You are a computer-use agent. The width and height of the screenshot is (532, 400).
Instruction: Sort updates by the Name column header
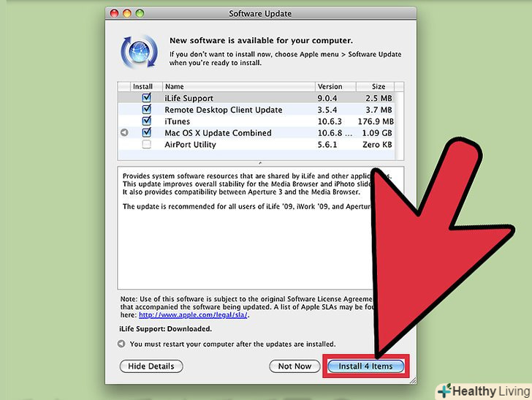point(239,86)
